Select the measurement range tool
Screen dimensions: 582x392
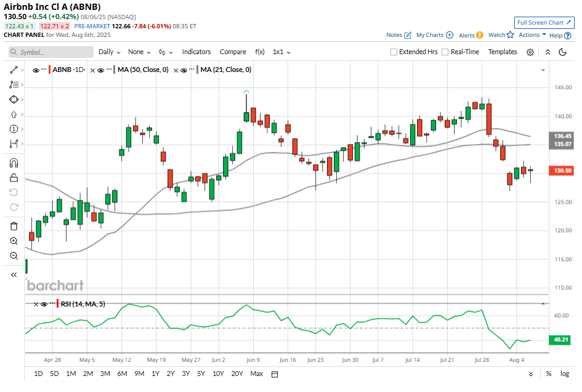(14, 144)
